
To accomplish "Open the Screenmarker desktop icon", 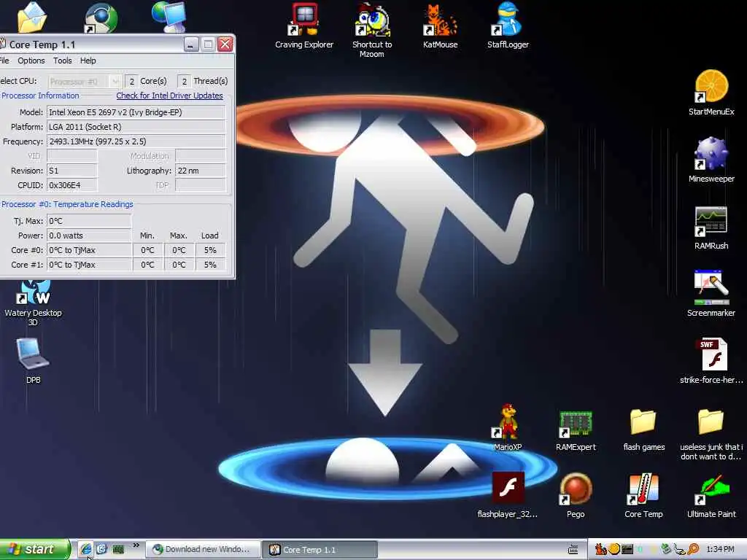I will (x=711, y=287).
